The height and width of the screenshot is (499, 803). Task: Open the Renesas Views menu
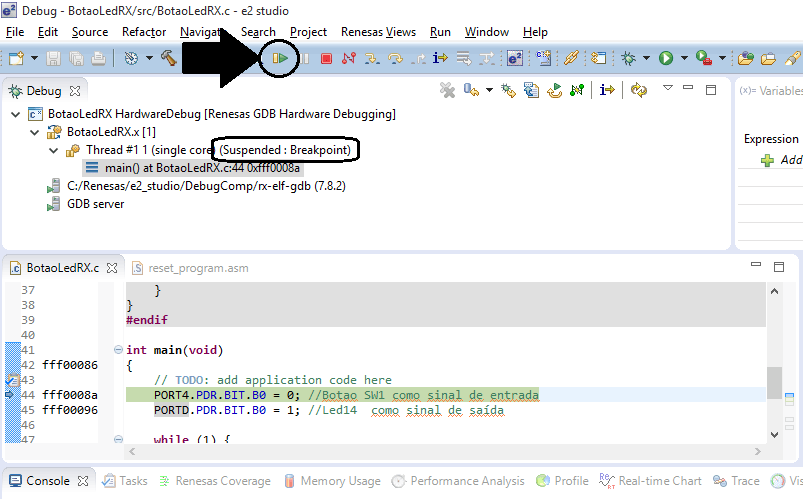coord(378,32)
